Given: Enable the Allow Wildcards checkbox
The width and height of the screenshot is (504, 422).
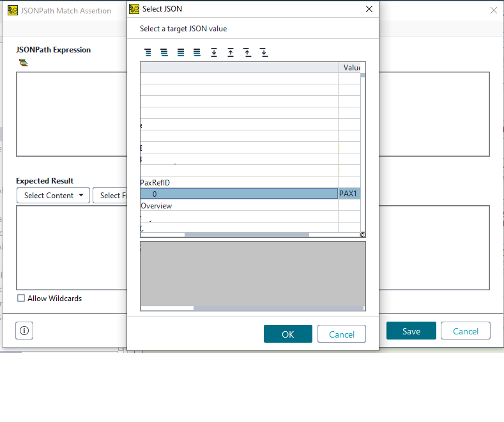Looking at the screenshot, I should pos(21,298).
